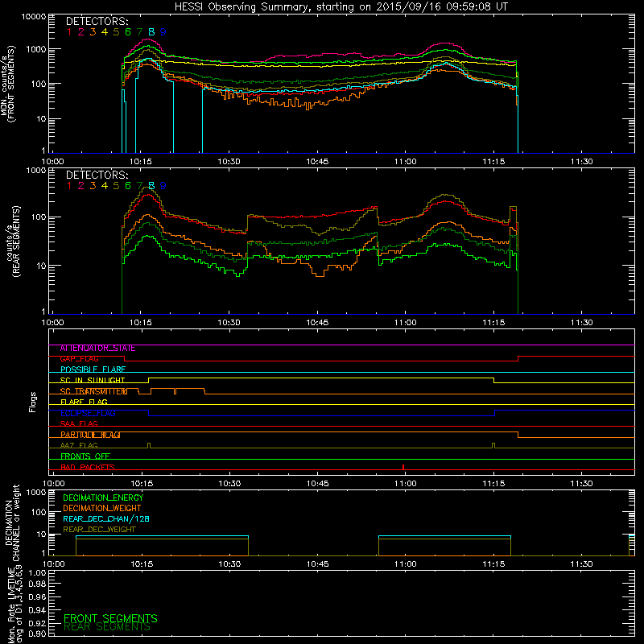
Task: Click the GAP_FLAG label
Action: (x=79, y=359)
